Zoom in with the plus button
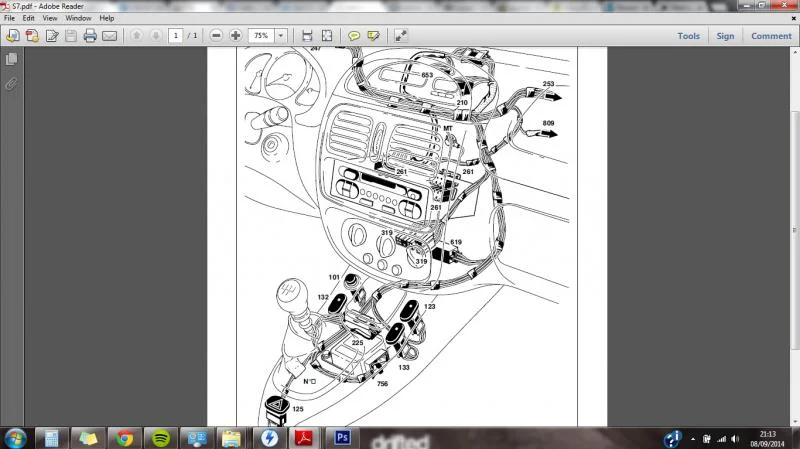Image resolution: width=800 pixels, height=449 pixels. pos(235,36)
